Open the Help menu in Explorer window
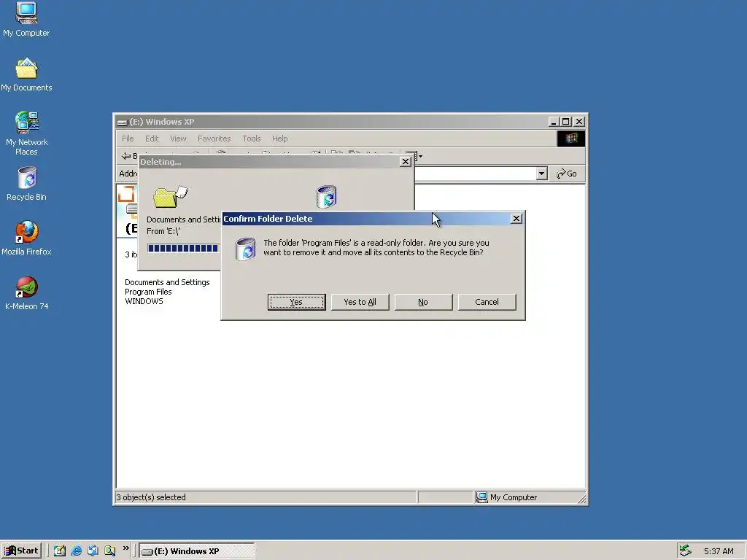This screenshot has height=560, width=747. click(279, 139)
